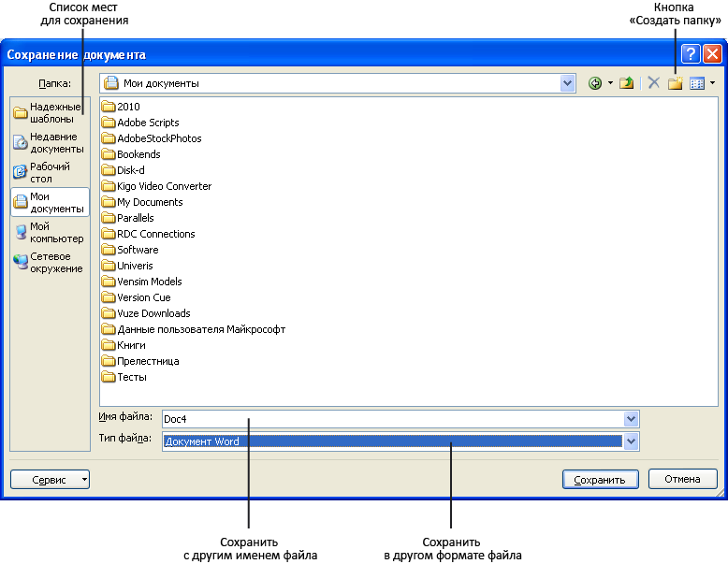Viewport: 728px width, 564px height.
Task: Select the Kigo Video Converter folder icon
Action: pyautogui.click(x=109, y=186)
